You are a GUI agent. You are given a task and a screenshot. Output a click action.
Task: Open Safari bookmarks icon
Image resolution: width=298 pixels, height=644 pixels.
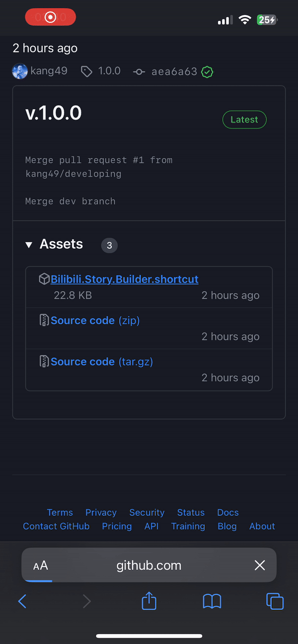(x=212, y=601)
